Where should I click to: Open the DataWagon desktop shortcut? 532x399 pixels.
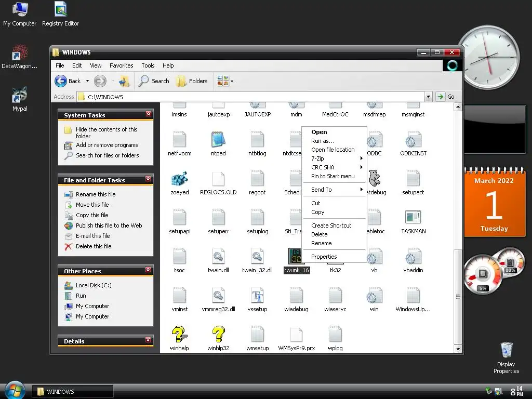(x=20, y=57)
